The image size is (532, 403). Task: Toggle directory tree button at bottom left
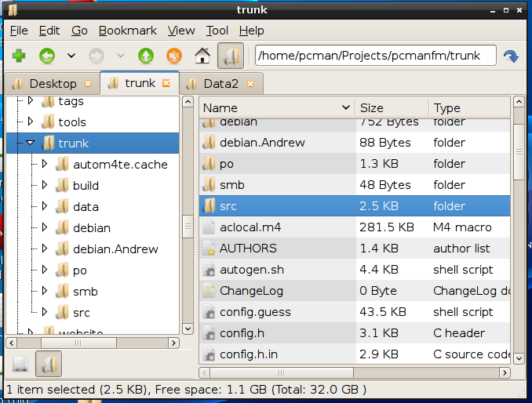(49, 364)
